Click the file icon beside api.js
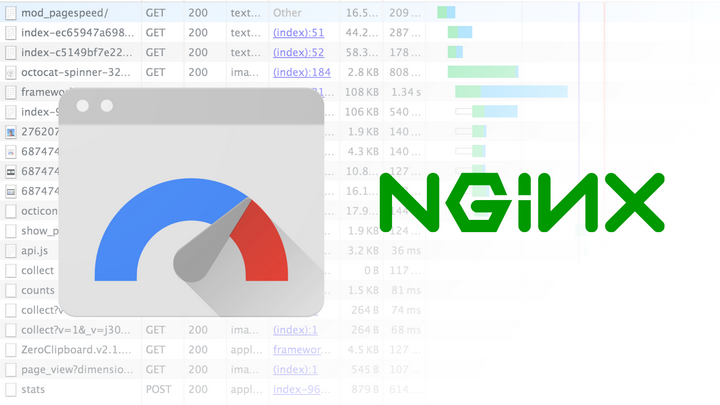The width and height of the screenshot is (720, 405). pos(10,250)
